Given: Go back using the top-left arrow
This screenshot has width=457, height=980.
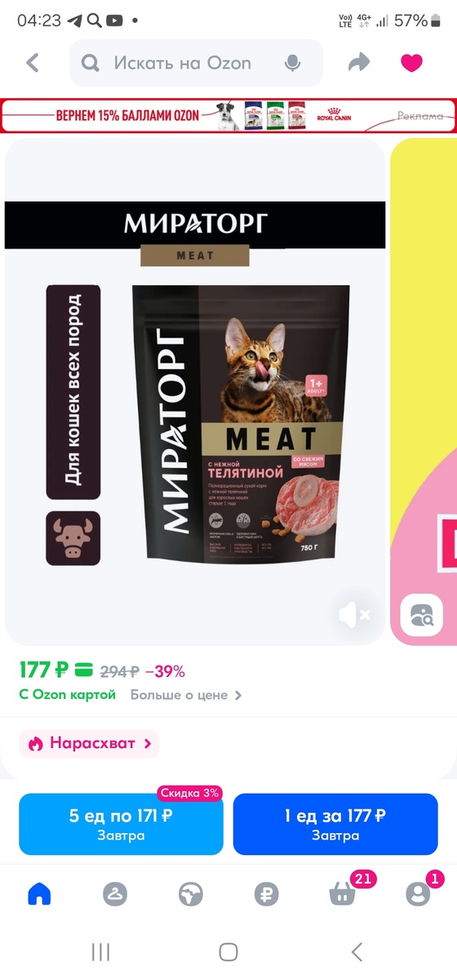Looking at the screenshot, I should point(33,63).
